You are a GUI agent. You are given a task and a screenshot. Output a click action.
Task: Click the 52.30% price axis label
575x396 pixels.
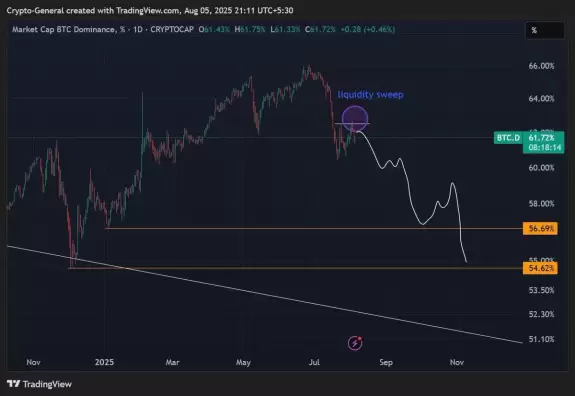pyautogui.click(x=541, y=314)
